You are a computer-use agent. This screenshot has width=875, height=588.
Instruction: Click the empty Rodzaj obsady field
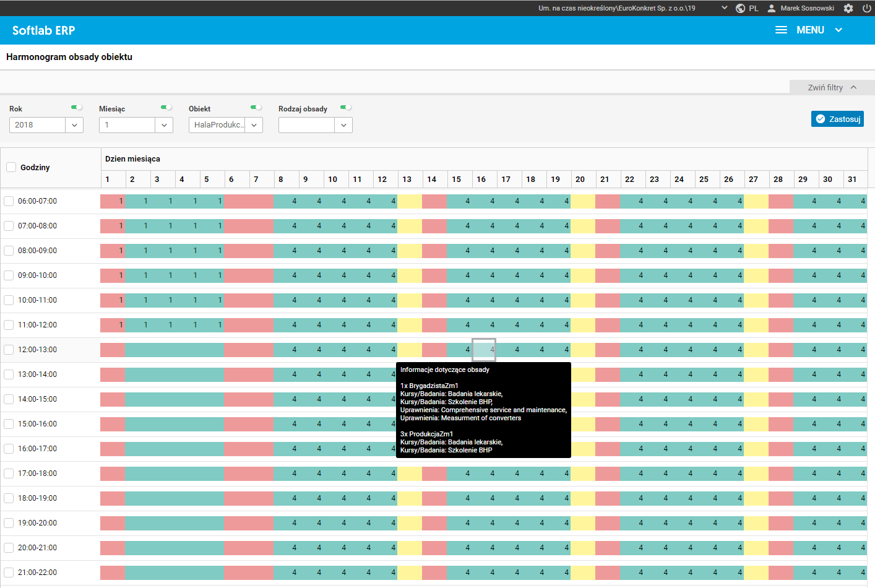306,125
